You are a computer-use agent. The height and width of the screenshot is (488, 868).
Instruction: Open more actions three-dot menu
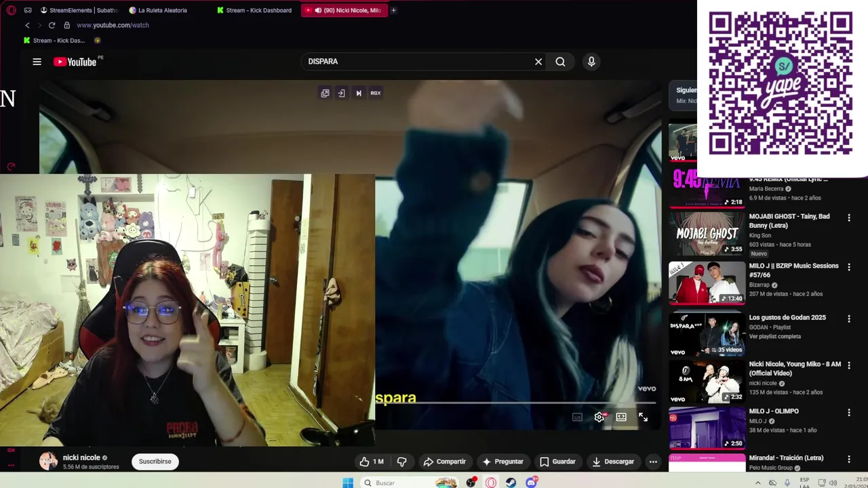coord(653,462)
